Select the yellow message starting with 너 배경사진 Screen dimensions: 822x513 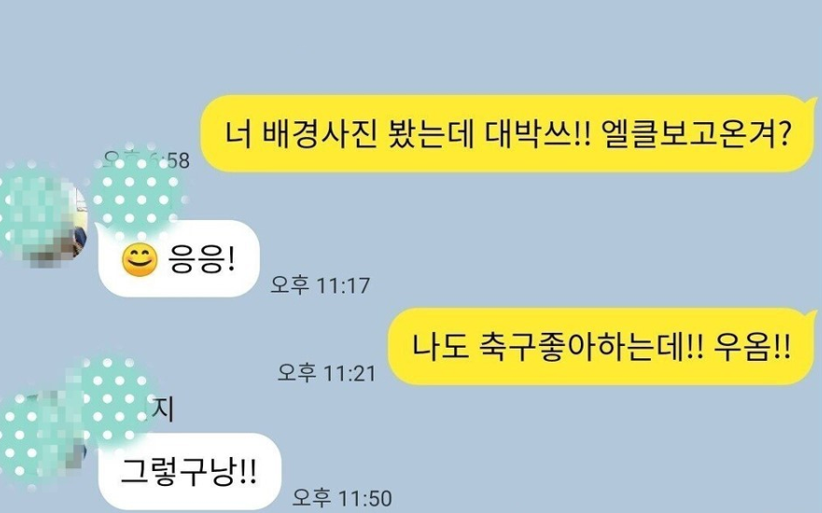509,134
